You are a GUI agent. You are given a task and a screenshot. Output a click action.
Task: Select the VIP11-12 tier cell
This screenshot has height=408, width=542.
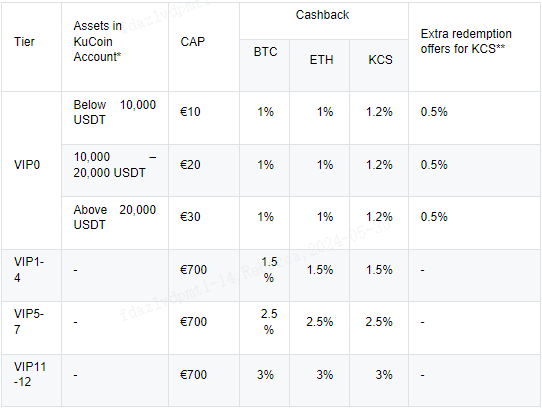click(x=31, y=380)
